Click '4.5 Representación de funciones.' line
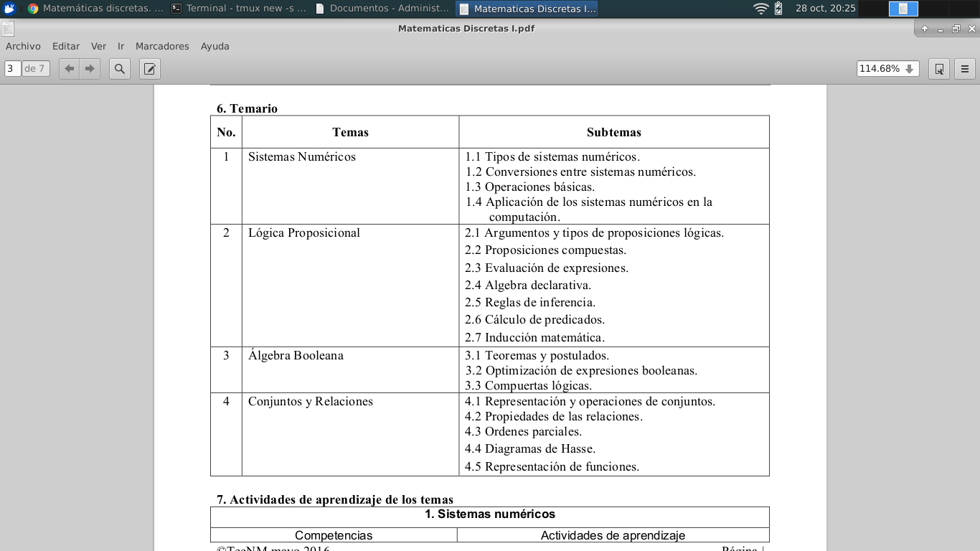 [x=552, y=466]
